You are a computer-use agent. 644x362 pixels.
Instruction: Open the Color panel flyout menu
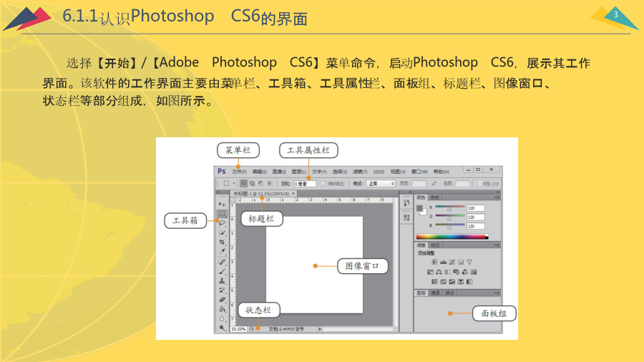497,197
